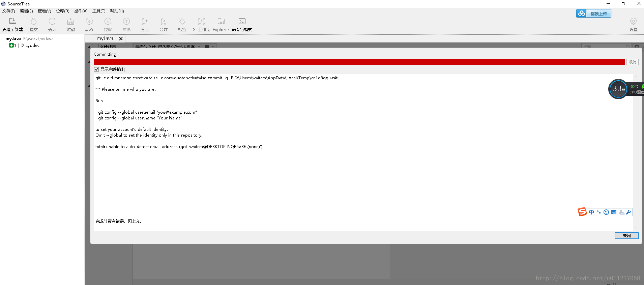Uncheck the 显示完整输出 checkbox
The width and height of the screenshot is (644, 285).
[x=96, y=69]
